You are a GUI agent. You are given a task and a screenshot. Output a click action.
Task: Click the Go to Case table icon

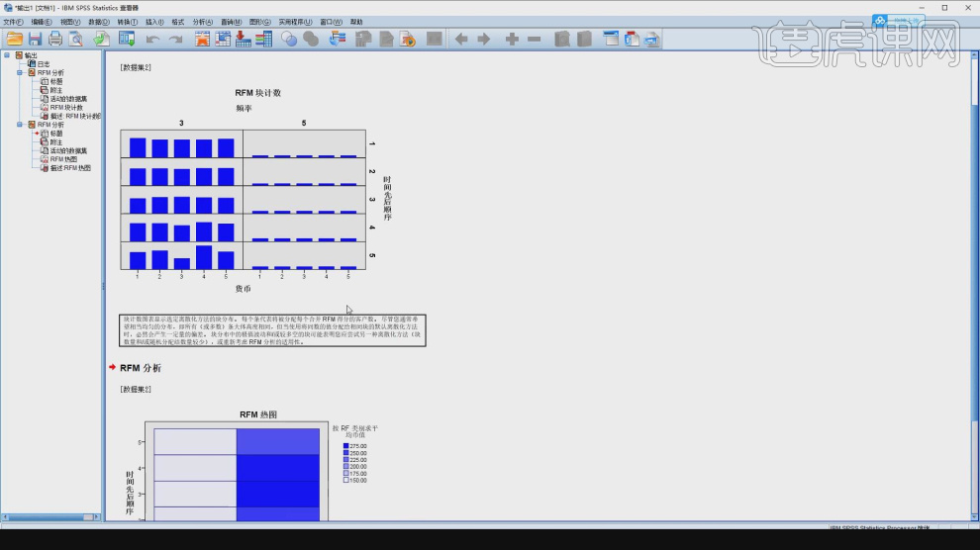pyautogui.click(x=223, y=39)
